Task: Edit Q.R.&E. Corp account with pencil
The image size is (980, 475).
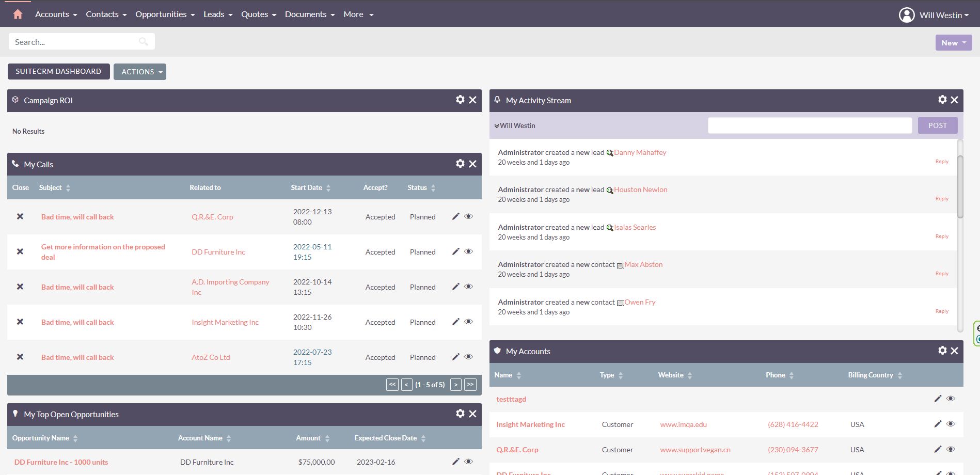Action: click(938, 449)
